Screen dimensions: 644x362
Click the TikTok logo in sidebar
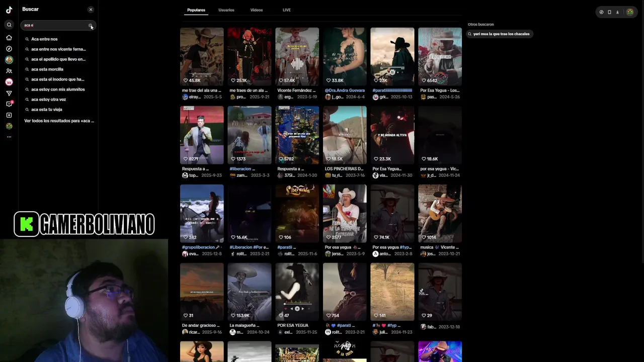9,10
